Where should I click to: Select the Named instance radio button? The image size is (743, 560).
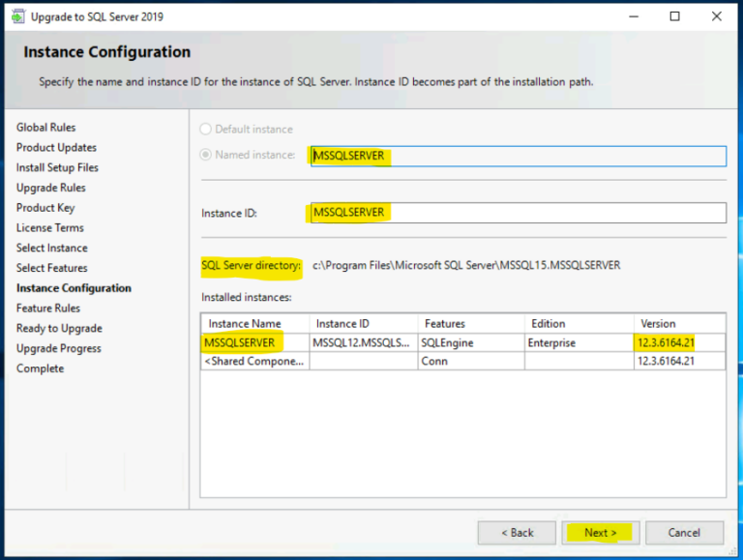click(206, 155)
